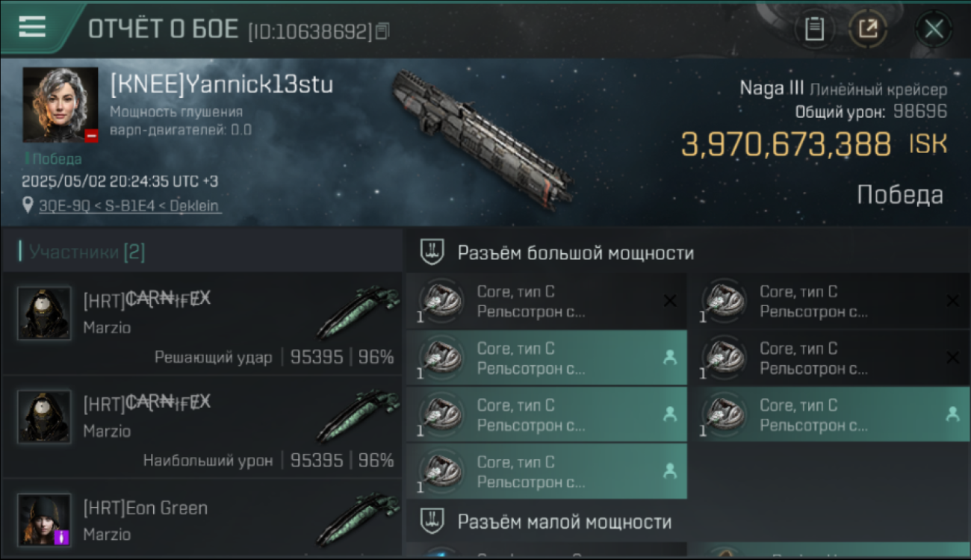Select first Core тип C railgun module

click(546, 302)
